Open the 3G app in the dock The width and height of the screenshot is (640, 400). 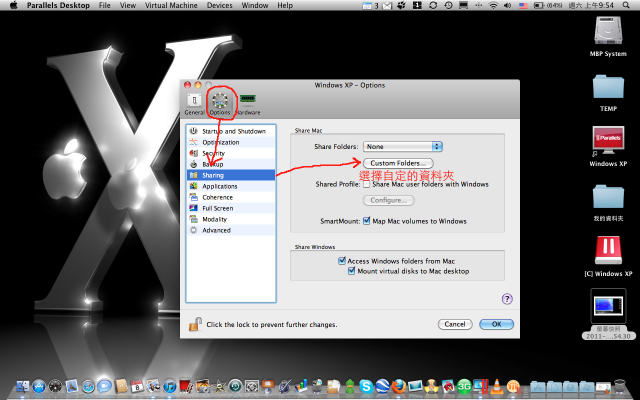click(464, 386)
